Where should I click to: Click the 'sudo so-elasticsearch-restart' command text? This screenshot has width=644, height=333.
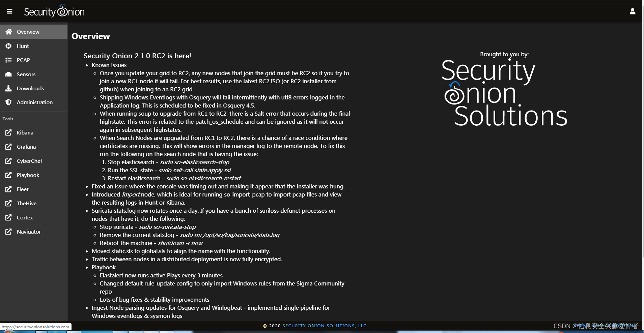tap(203, 178)
